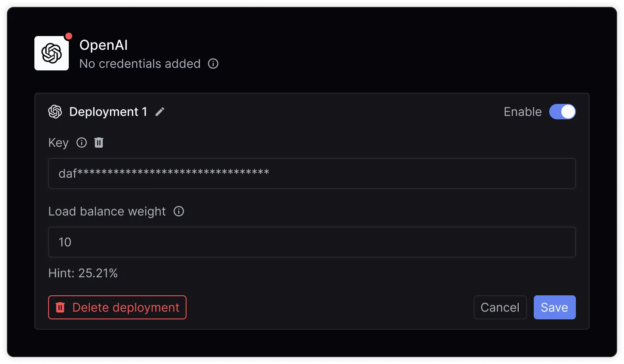The height and width of the screenshot is (364, 624).
Task: Click into the masked Key input field
Action: 312,173
